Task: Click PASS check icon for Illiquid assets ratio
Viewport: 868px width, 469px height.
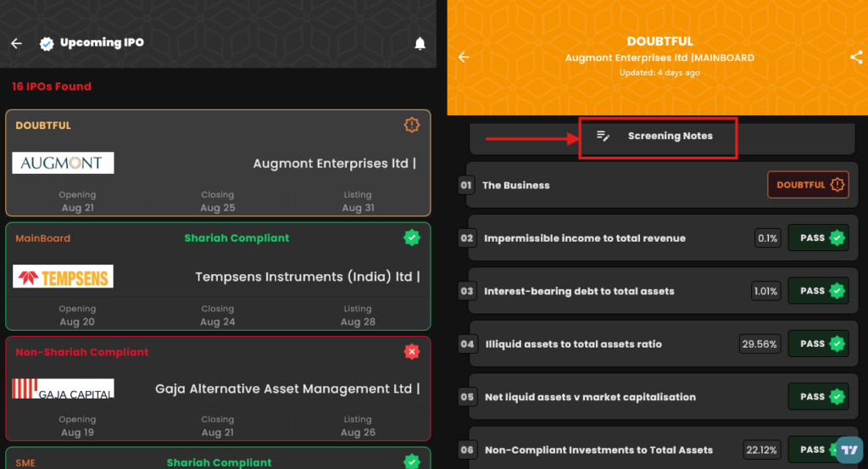Action: coord(837,343)
